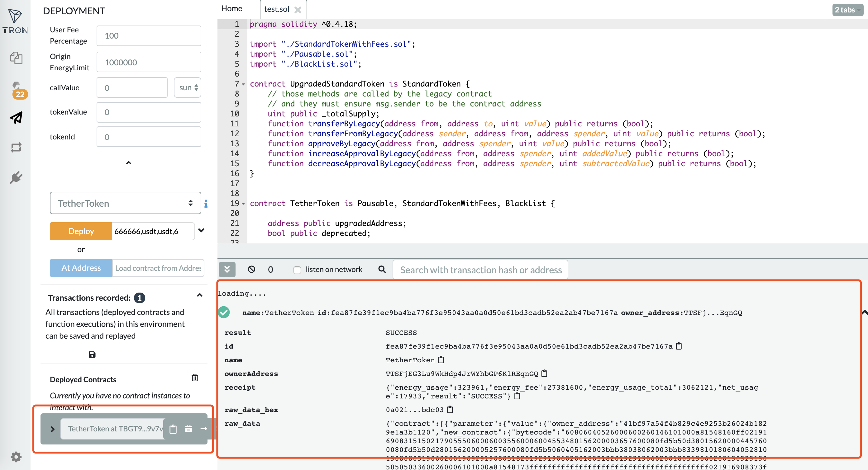Copy the transaction id value
This screenshot has width=868, height=470.
point(679,346)
